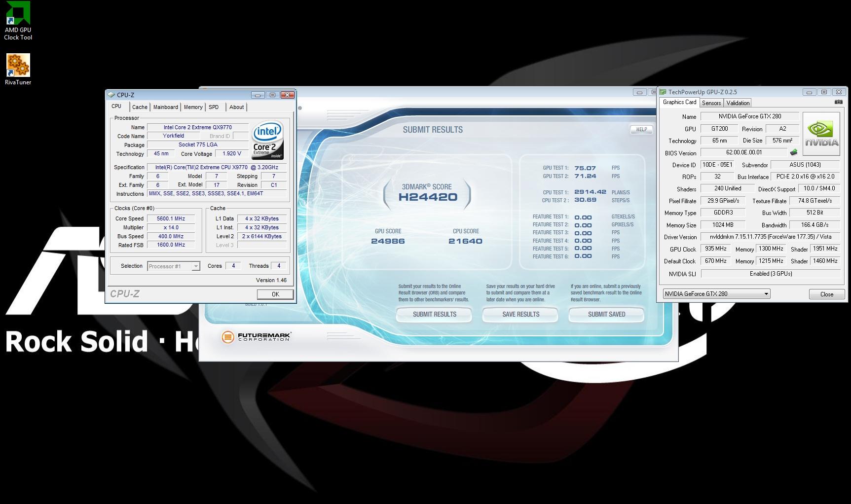
Task: Click the Default Clock value 670 MHz
Action: tap(715, 261)
